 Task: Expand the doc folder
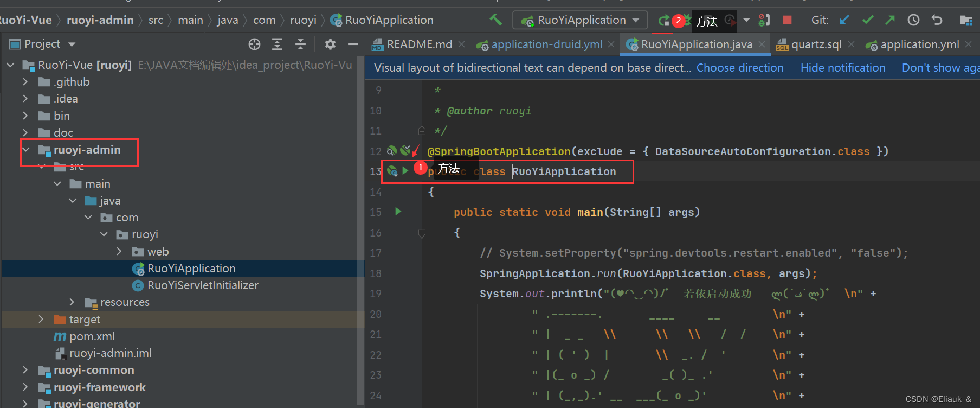pos(25,133)
